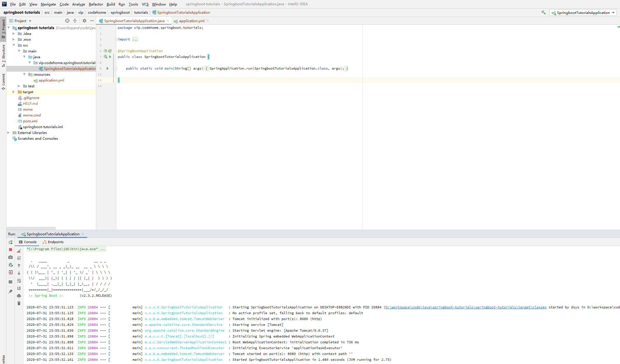This screenshot has height=364, width=620.
Task: Stop the running application with red square
Action: click(10, 250)
